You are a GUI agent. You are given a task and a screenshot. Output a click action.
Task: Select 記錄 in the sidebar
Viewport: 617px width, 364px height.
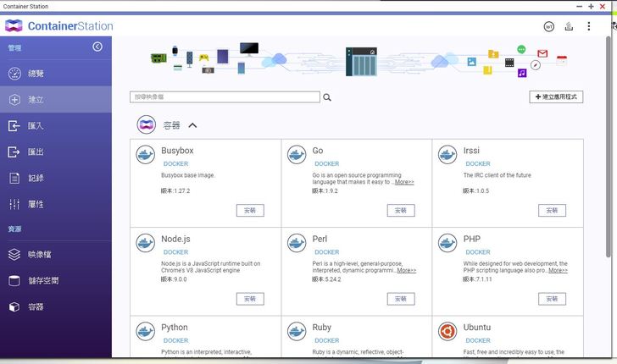point(36,179)
